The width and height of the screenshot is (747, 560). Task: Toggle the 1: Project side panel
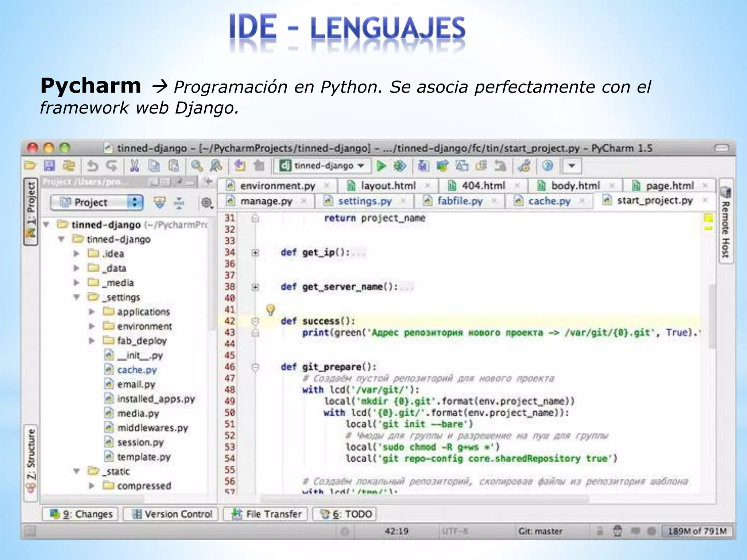tap(31, 212)
